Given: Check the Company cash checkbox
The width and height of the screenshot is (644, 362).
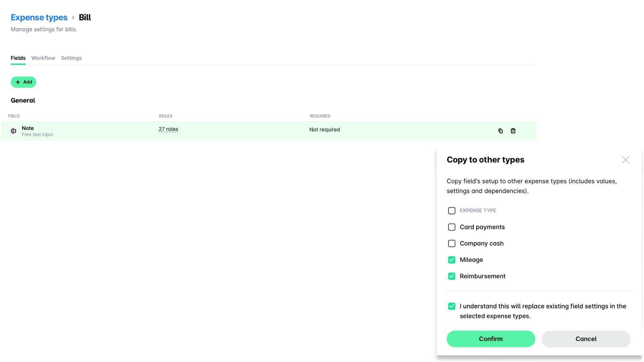Looking at the screenshot, I should (451, 243).
